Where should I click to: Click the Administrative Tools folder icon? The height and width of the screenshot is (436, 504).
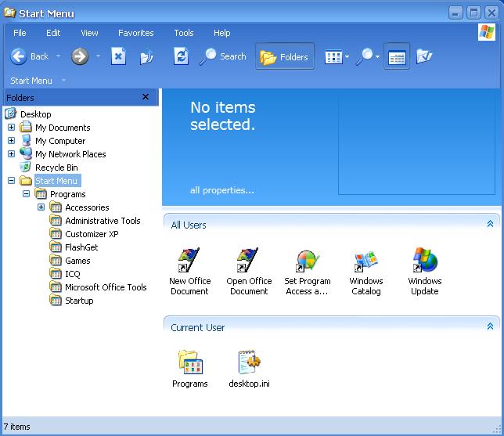(56, 220)
